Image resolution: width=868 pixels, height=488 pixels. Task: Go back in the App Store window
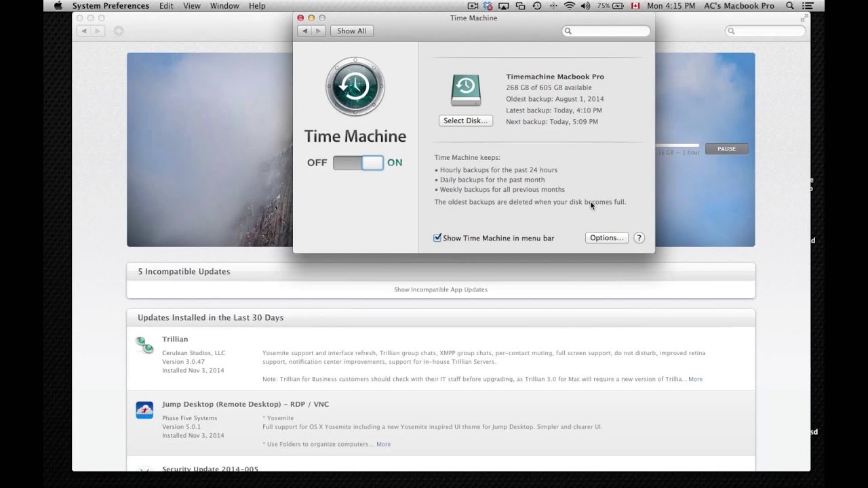[x=84, y=31]
